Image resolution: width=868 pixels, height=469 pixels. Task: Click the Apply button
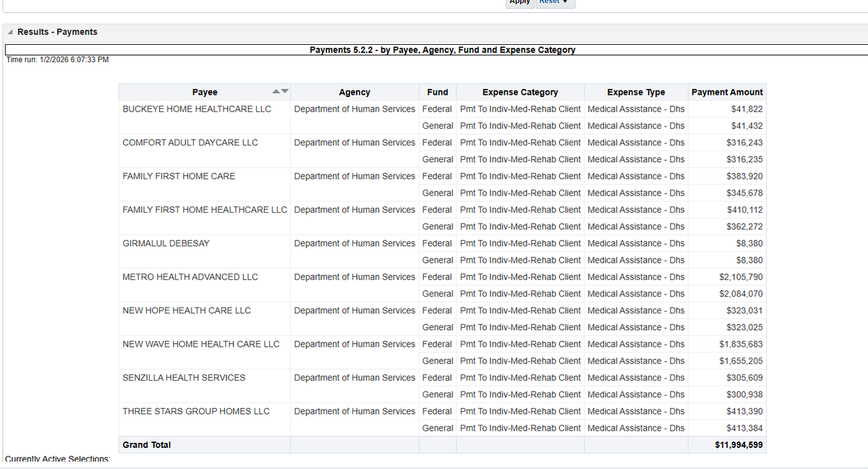[519, 1]
